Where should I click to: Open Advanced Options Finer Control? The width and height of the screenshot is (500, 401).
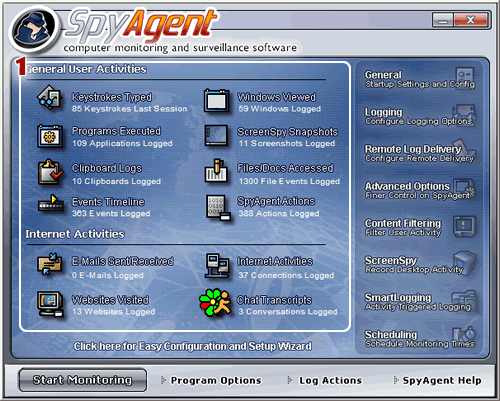tap(418, 190)
